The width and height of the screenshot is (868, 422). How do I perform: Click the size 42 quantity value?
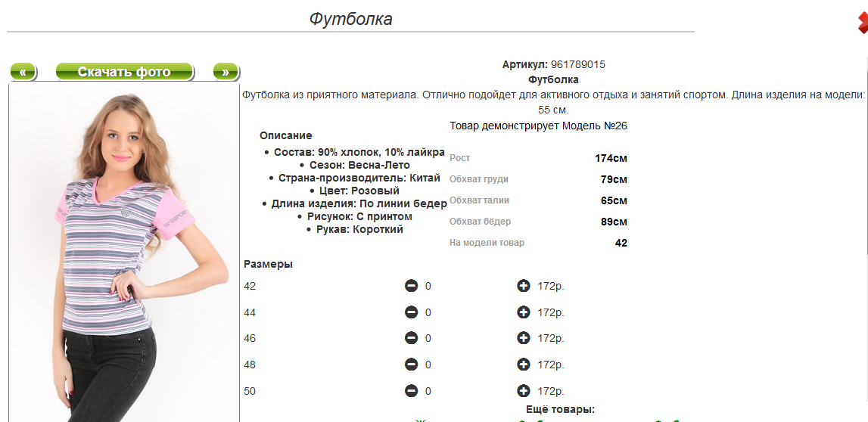pos(428,287)
